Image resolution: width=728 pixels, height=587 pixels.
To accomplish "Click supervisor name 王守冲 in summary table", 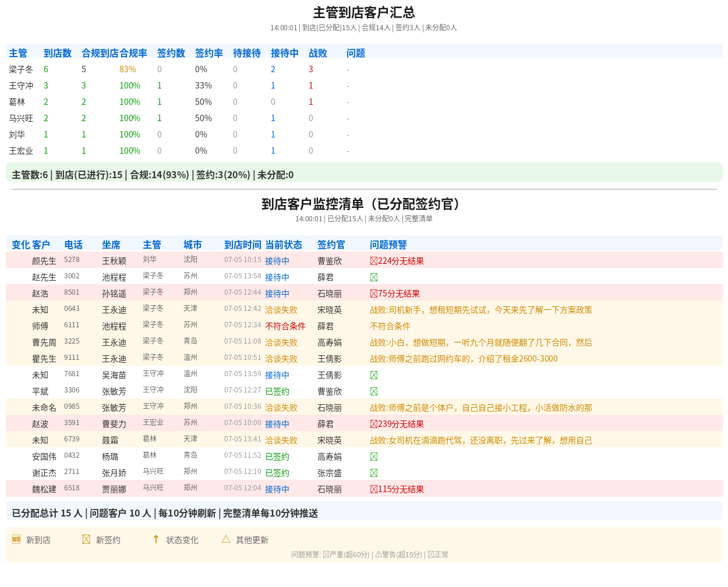I will 21,86.
